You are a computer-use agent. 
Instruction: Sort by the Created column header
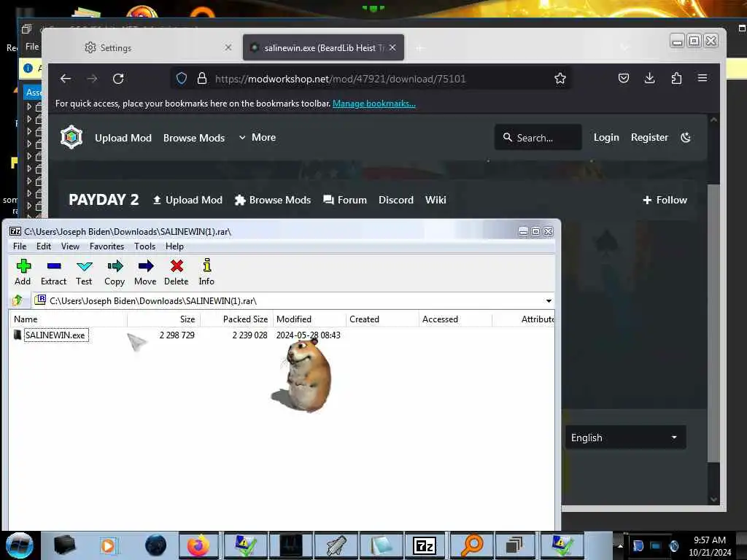coord(382,319)
